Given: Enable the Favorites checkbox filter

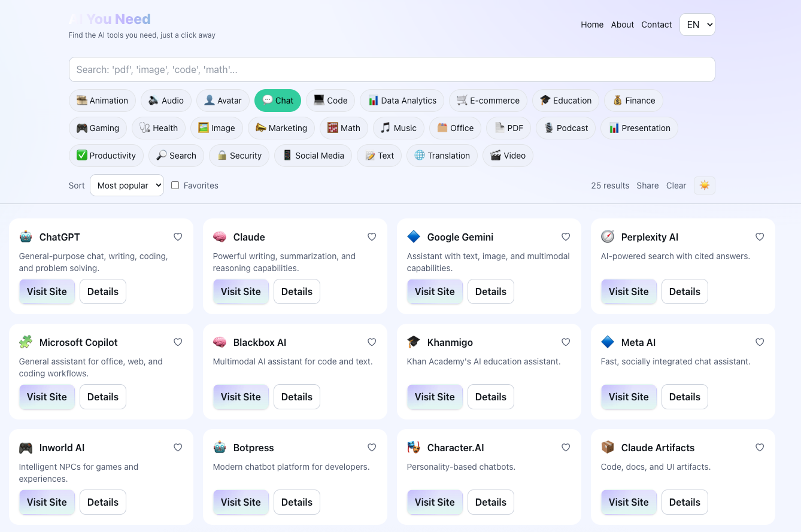Looking at the screenshot, I should [x=175, y=186].
